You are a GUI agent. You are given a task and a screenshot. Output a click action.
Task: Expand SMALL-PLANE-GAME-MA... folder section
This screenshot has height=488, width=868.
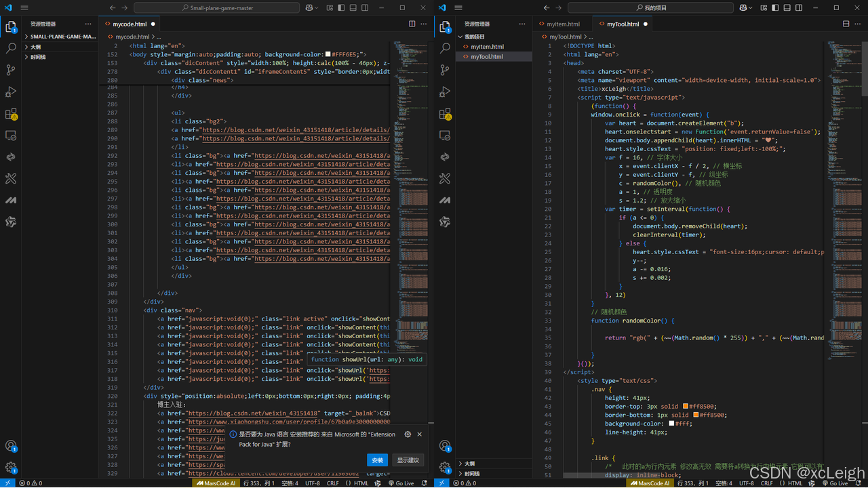tap(61, 37)
